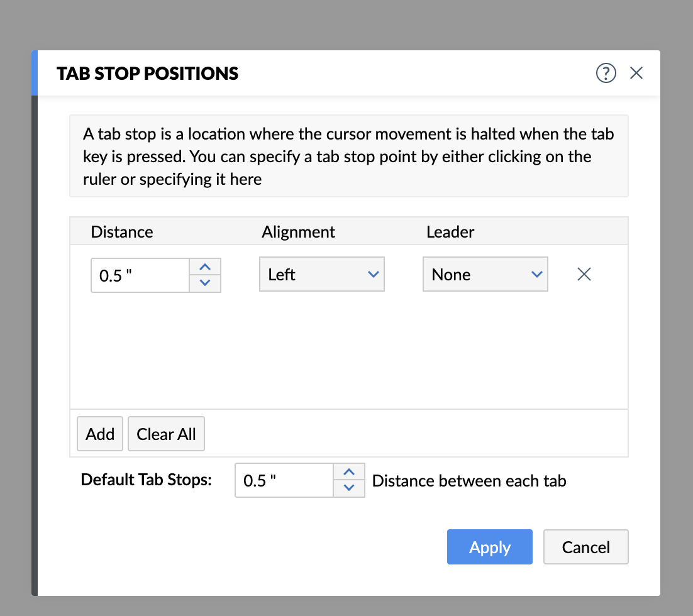Click Clear All to remove tab stops
This screenshot has width=693, height=616.
point(166,434)
